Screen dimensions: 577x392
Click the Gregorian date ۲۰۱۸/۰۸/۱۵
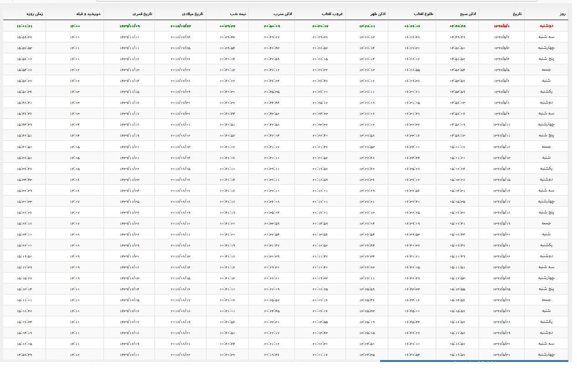click(x=180, y=278)
